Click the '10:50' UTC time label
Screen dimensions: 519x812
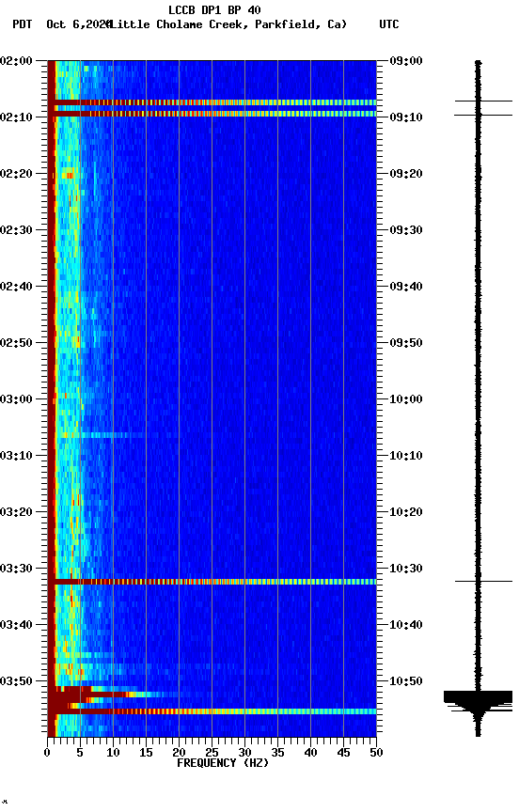[x=406, y=681]
